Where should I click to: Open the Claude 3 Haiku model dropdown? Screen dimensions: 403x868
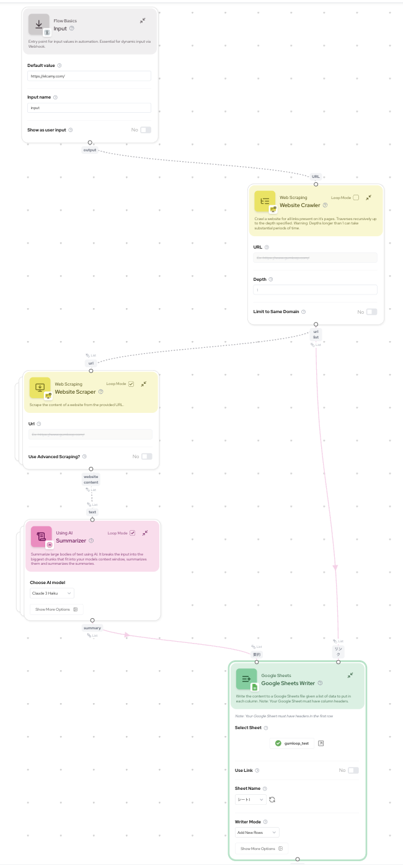[52, 593]
